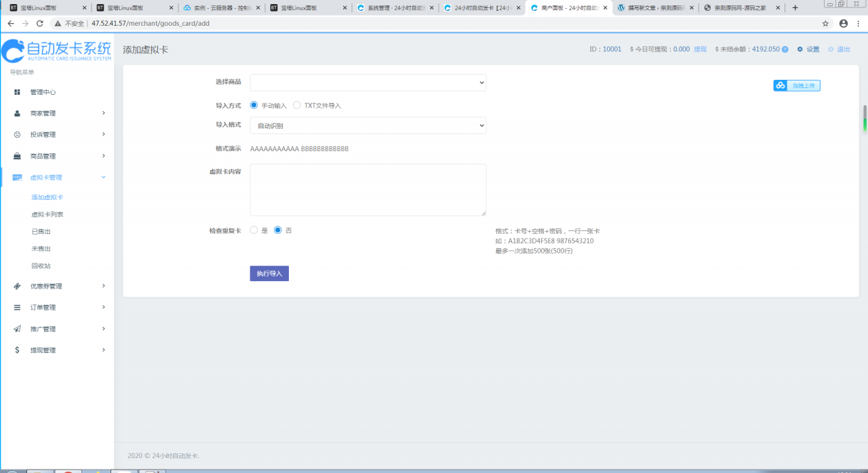Open the 已售出 submenu item
Screen dimensions: 868x473
click(x=41, y=231)
